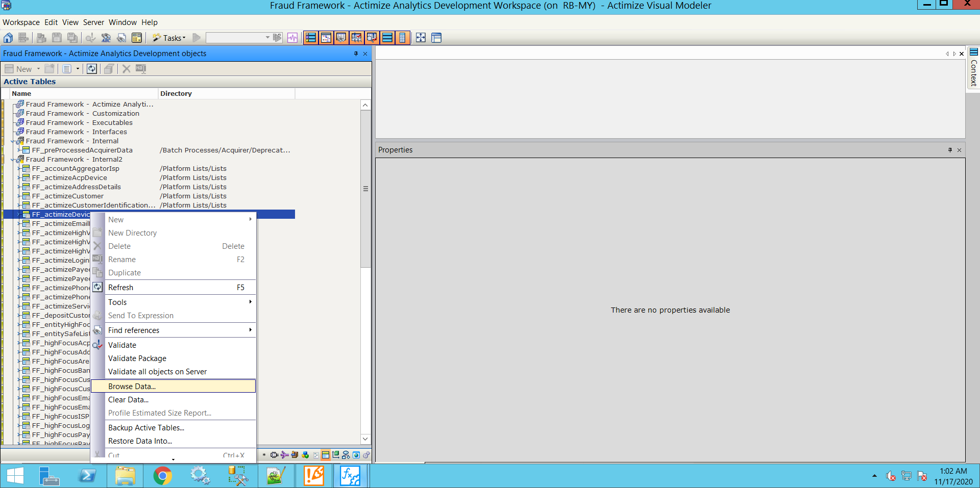The height and width of the screenshot is (488, 980).
Task: Open Chrome from the taskbar
Action: 162,476
